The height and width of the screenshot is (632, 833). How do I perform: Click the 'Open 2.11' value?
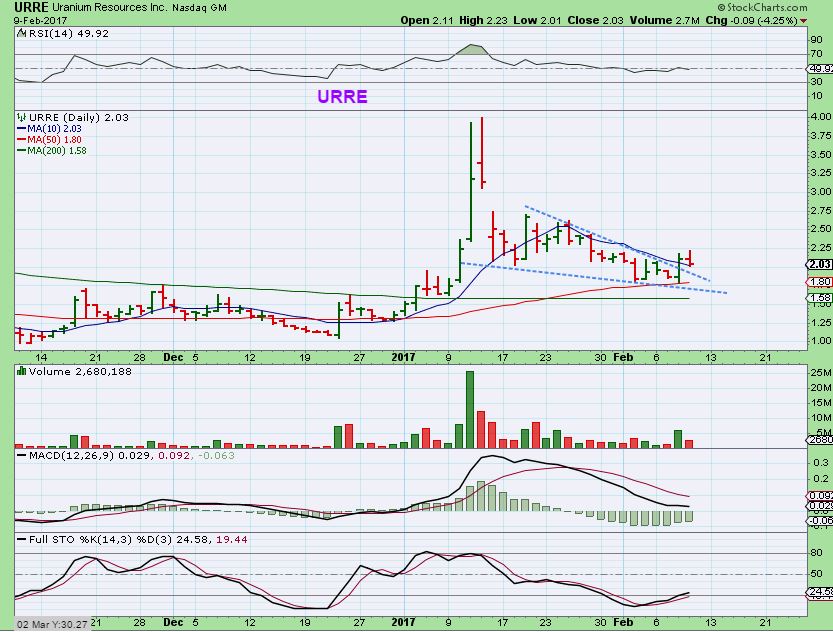tap(427, 20)
